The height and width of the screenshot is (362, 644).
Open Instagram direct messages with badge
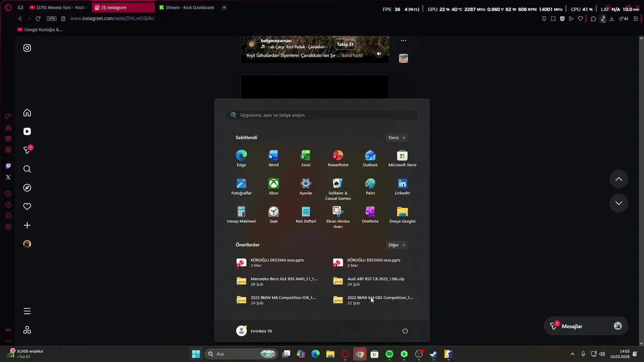(x=27, y=150)
